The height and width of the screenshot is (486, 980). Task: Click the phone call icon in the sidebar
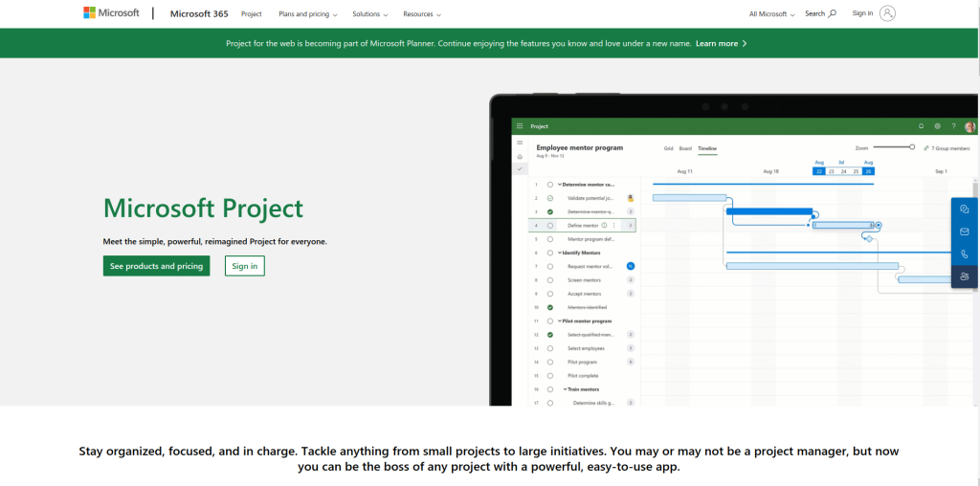coord(965,254)
